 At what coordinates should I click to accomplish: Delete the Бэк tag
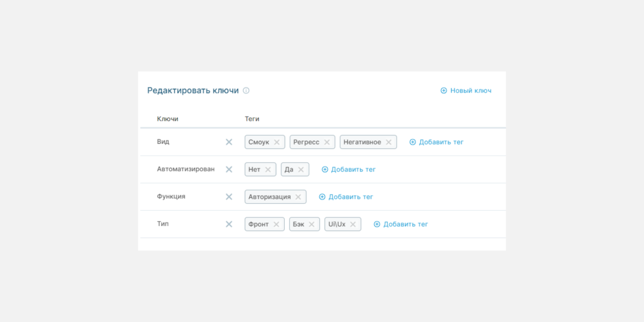point(312,225)
